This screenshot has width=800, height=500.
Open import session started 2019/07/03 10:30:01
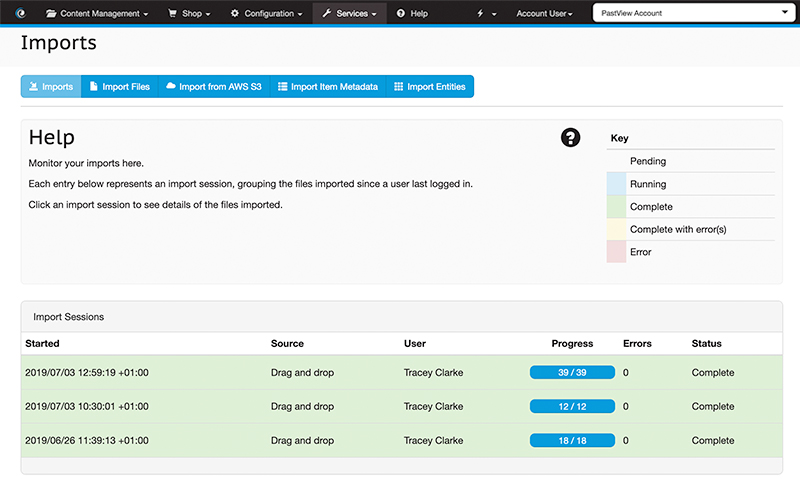pyautogui.click(x=402, y=406)
